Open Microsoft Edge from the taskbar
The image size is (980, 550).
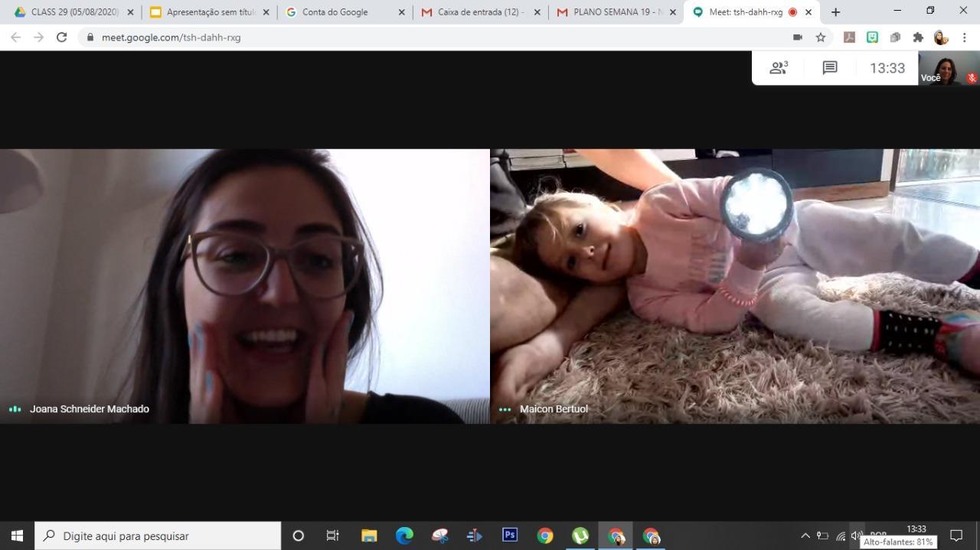coord(404,535)
